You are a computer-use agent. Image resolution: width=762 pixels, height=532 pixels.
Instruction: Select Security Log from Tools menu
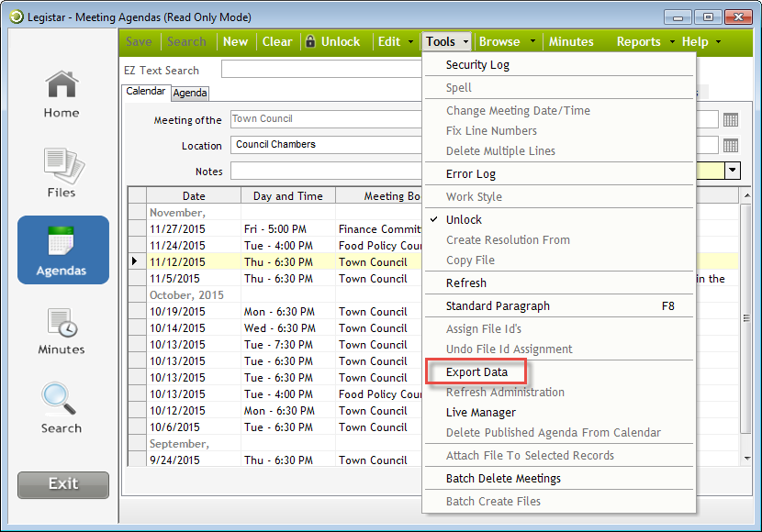pos(559,65)
